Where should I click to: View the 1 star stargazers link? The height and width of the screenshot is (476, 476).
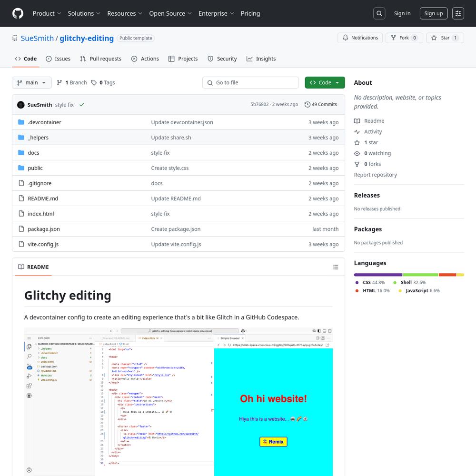[x=366, y=142]
